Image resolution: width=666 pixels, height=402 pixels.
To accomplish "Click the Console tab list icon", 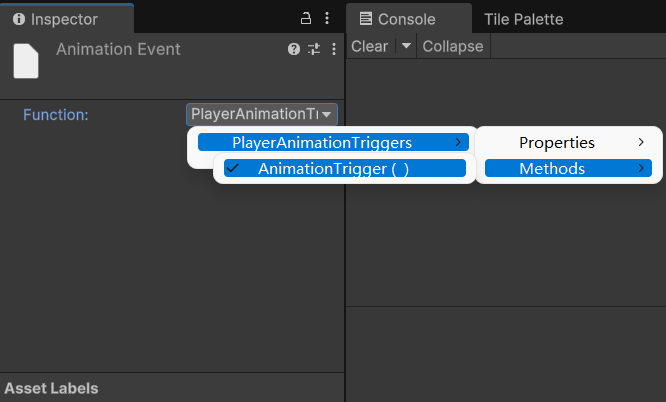I will [366, 19].
